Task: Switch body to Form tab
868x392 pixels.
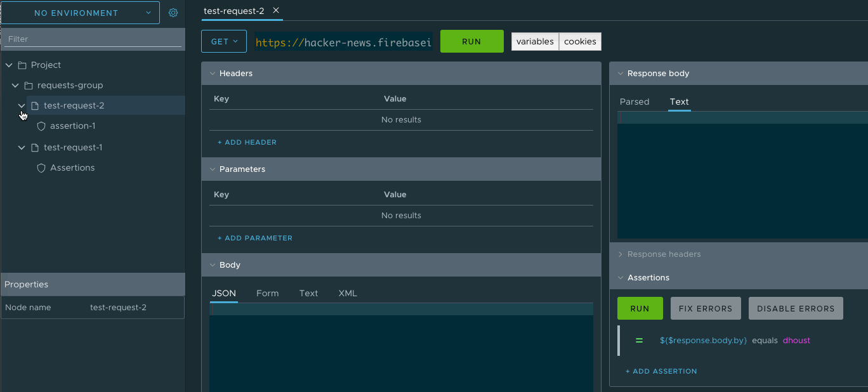Action: pos(267,293)
